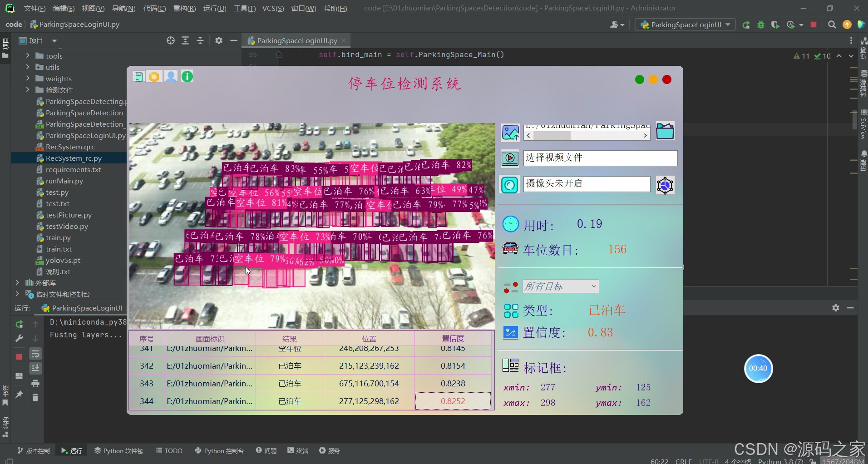Select results table row 342
The height and width of the screenshot is (464, 868).
coord(311,366)
